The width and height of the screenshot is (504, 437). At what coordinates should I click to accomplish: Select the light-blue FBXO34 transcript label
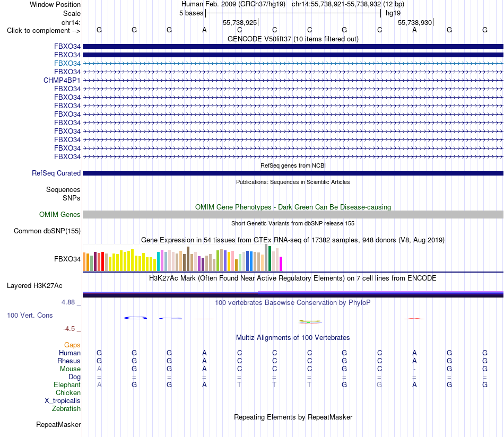tap(67, 63)
